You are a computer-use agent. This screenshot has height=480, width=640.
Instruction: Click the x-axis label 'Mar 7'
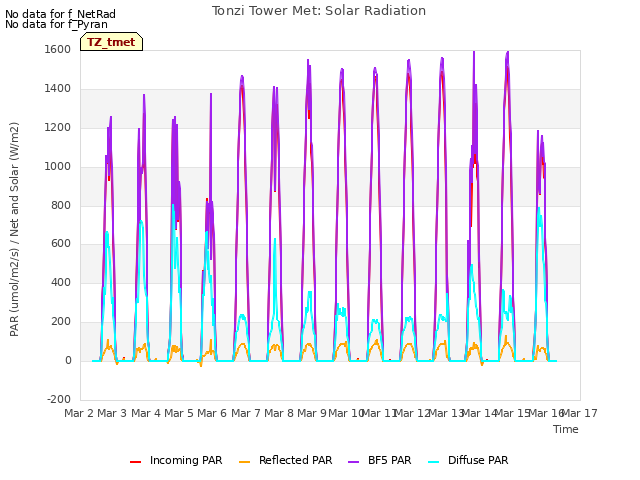[x=246, y=413]
